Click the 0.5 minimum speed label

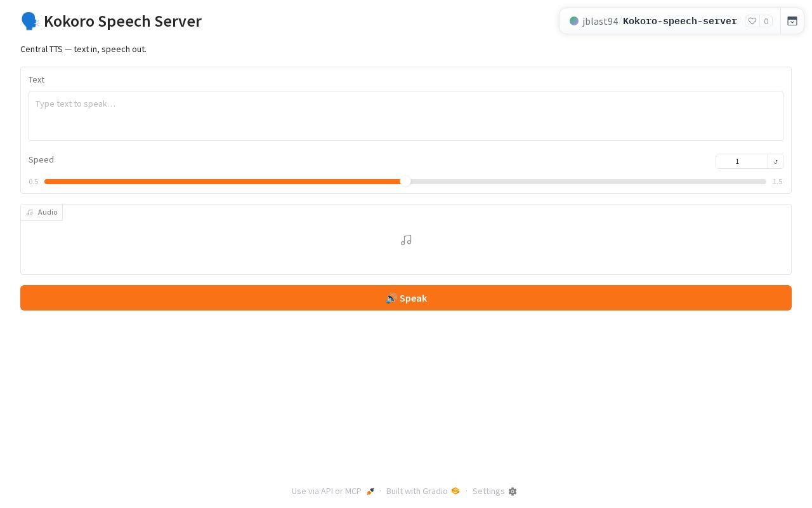(x=34, y=182)
